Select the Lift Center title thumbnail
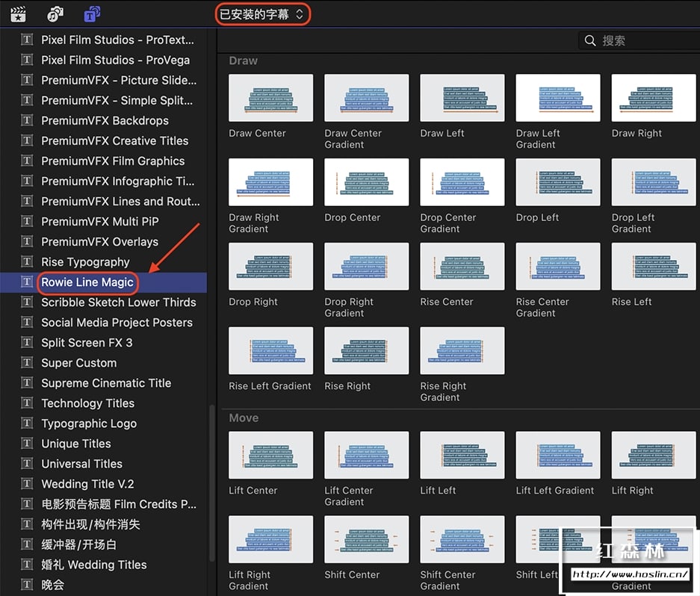This screenshot has height=596, width=700. (271, 456)
